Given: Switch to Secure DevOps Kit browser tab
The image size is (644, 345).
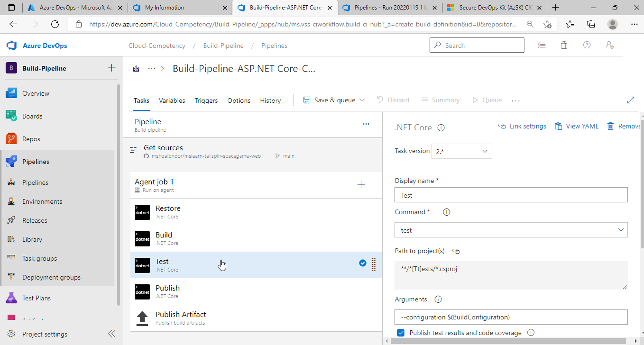Looking at the screenshot, I should tap(494, 8).
